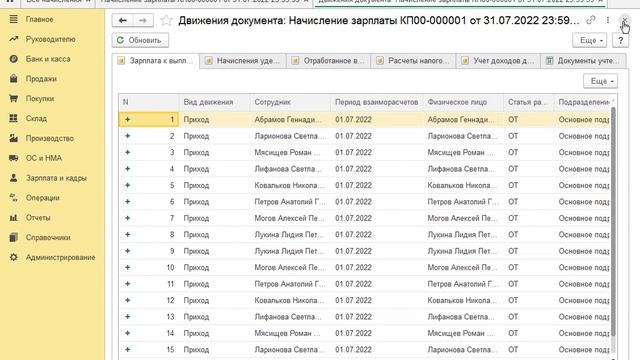
Task: Click the Банк и касса sidebar icon
Action: tap(13, 59)
